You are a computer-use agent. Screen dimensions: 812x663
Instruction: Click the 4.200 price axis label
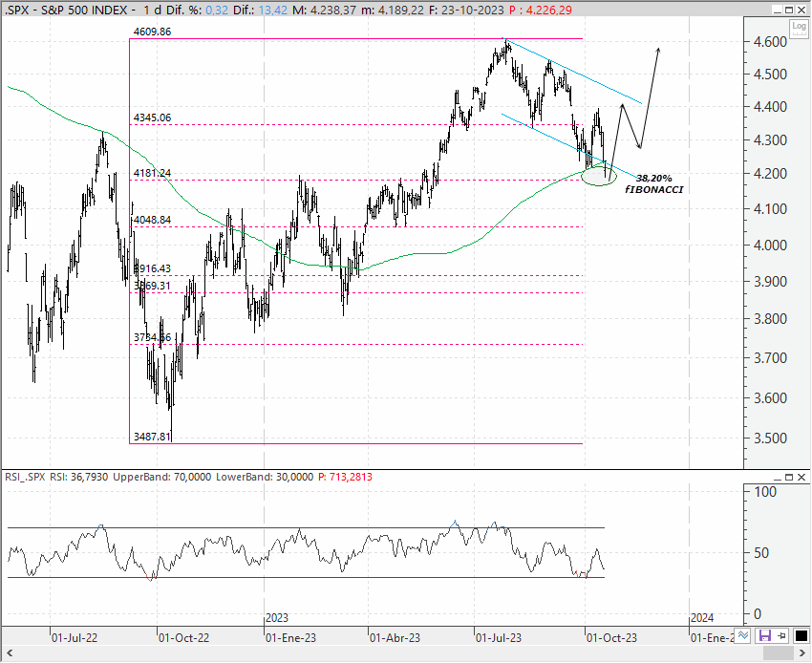click(x=771, y=174)
